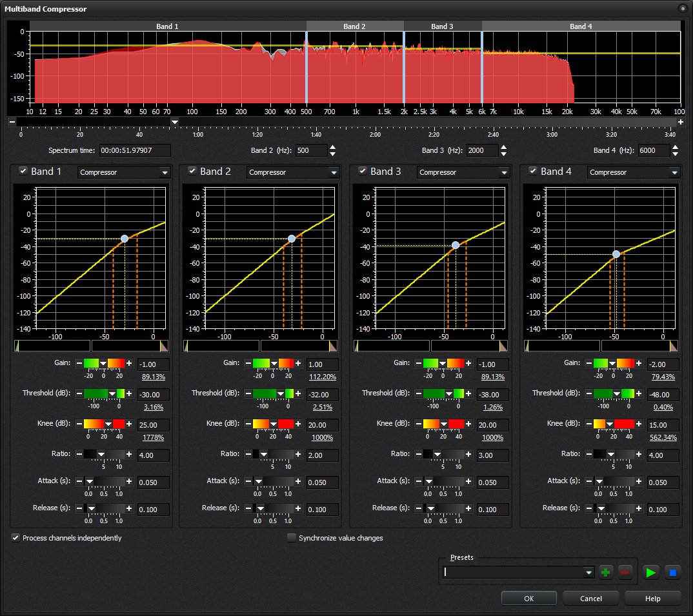Zoom out the spectrum with the minus icon
This screenshot has height=616, width=693.
(12, 121)
